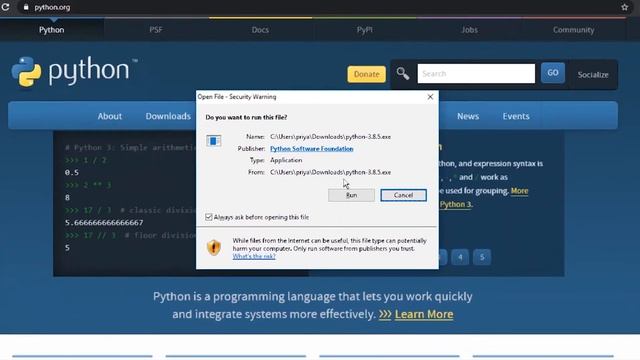Click the python.org address bar URL

coord(52,7)
